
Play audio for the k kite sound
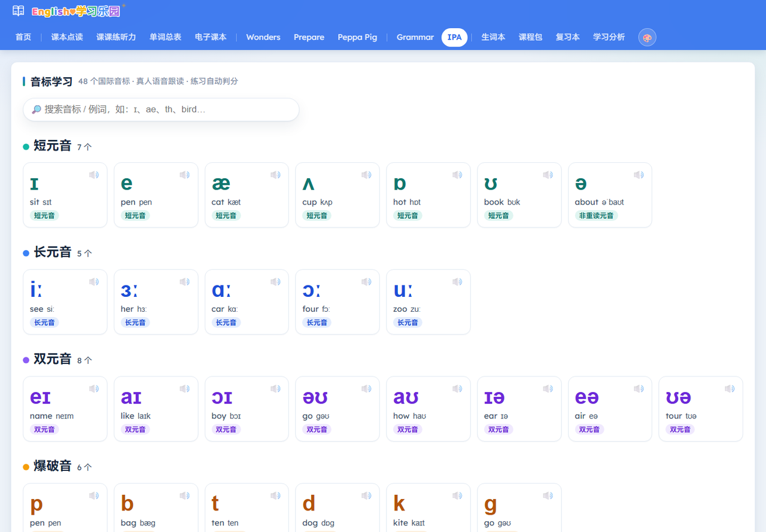[457, 495]
